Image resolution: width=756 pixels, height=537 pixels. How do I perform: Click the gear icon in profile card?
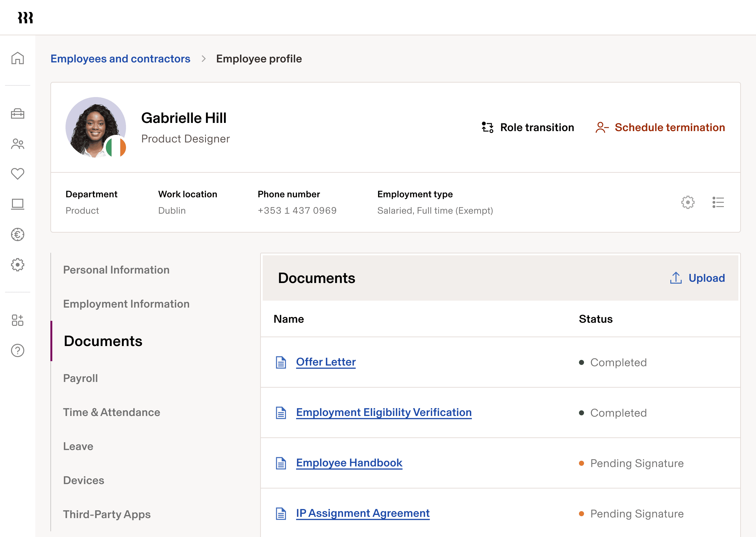[688, 202]
